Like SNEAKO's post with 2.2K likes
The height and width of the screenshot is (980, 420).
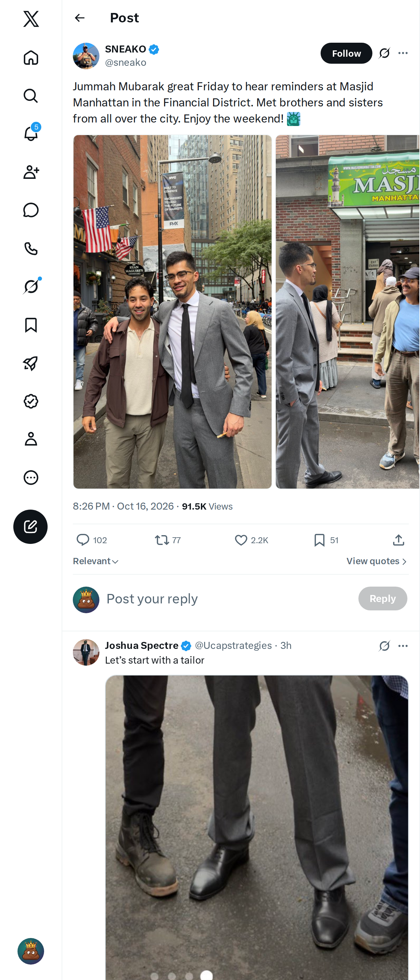click(251, 540)
